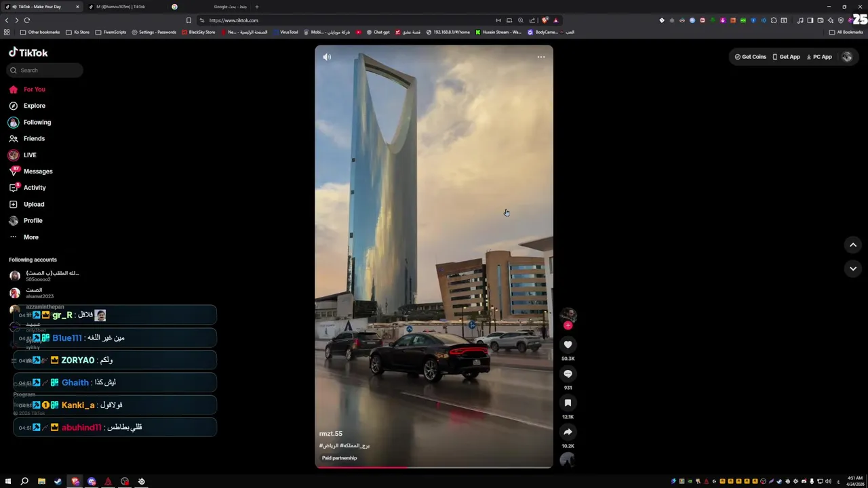Go back in browser history
The height and width of the screenshot is (488, 868).
(7, 20)
